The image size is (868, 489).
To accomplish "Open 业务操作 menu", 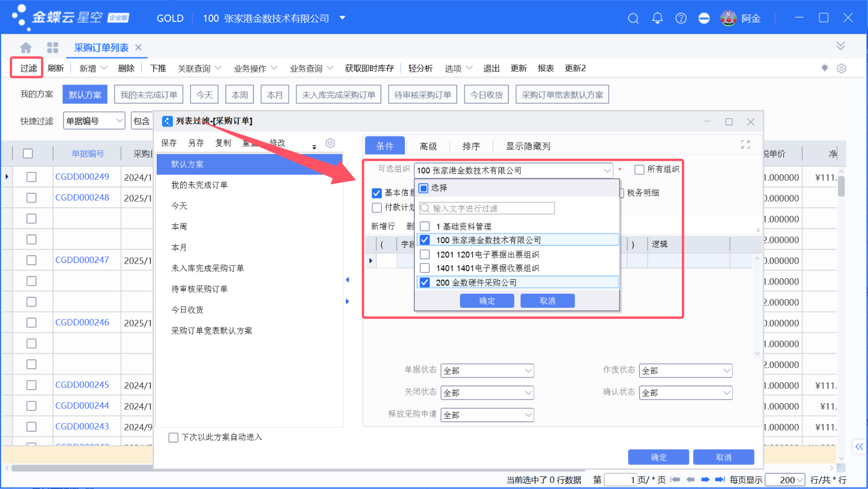I will coord(255,68).
